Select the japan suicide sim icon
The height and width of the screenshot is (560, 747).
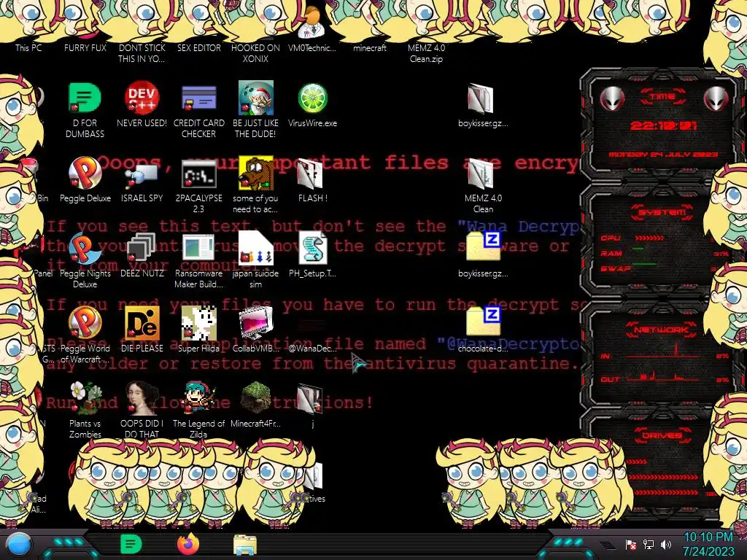[256, 249]
